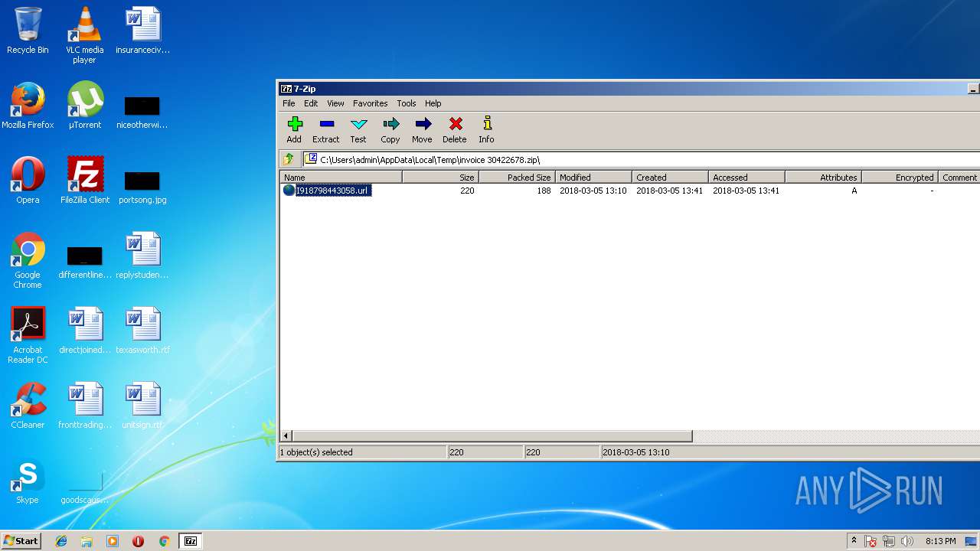Click the Delete toolbar icon
Image resolution: width=980 pixels, height=551 pixels.
pyautogui.click(x=455, y=129)
